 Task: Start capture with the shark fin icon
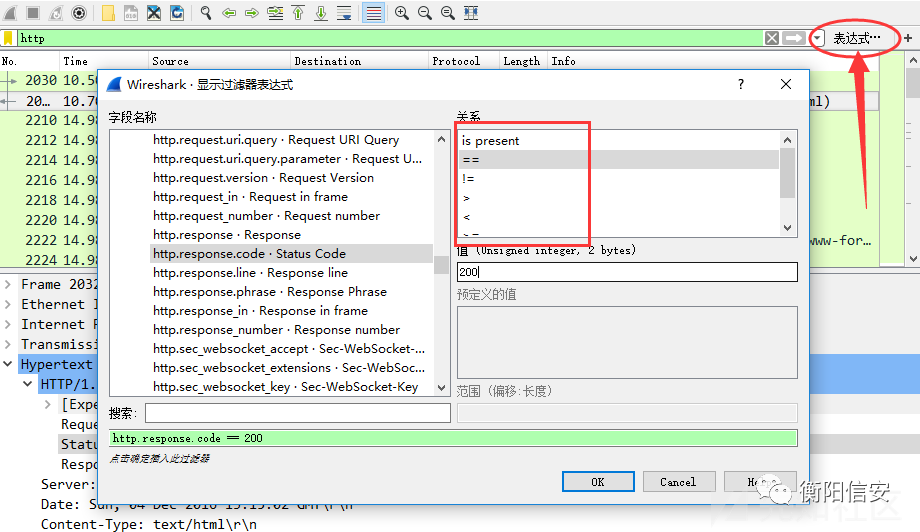pyautogui.click(x=11, y=13)
